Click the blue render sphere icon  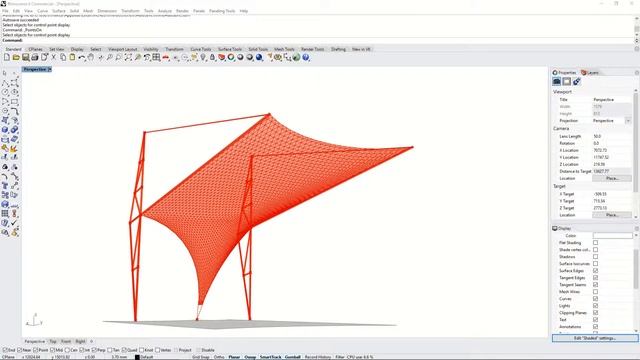coord(259,58)
